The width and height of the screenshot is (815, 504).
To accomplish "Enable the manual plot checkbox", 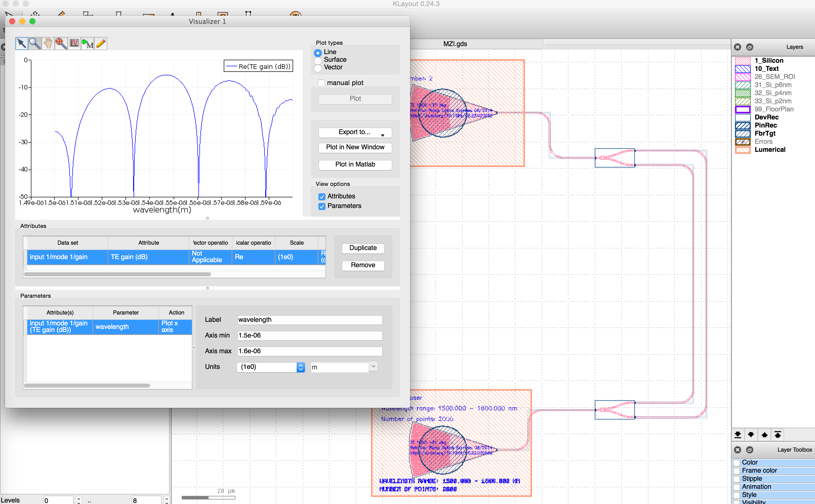I will [x=321, y=83].
